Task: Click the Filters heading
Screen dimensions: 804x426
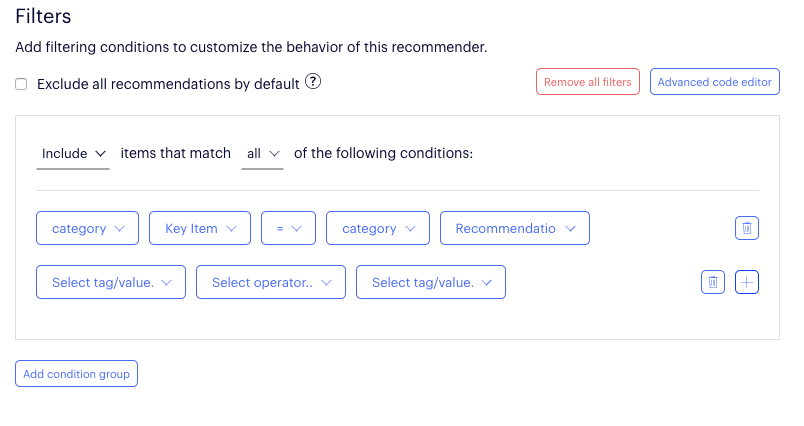Action: coord(43,17)
